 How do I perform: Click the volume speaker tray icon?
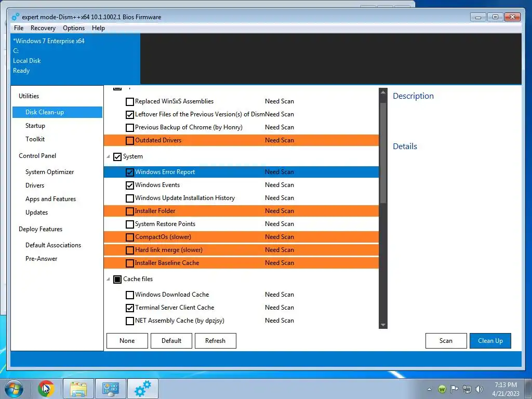click(x=479, y=389)
